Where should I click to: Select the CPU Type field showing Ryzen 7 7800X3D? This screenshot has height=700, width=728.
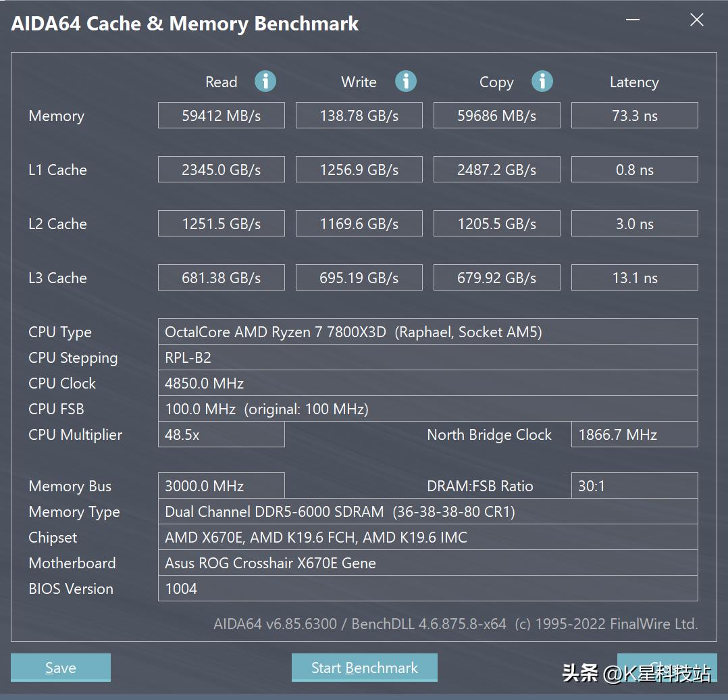pos(427,331)
